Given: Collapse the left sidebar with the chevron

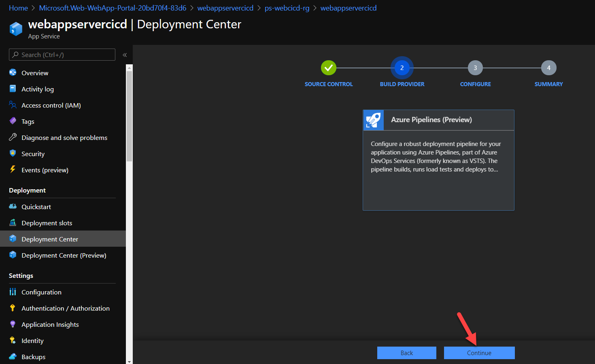Looking at the screenshot, I should [125, 55].
